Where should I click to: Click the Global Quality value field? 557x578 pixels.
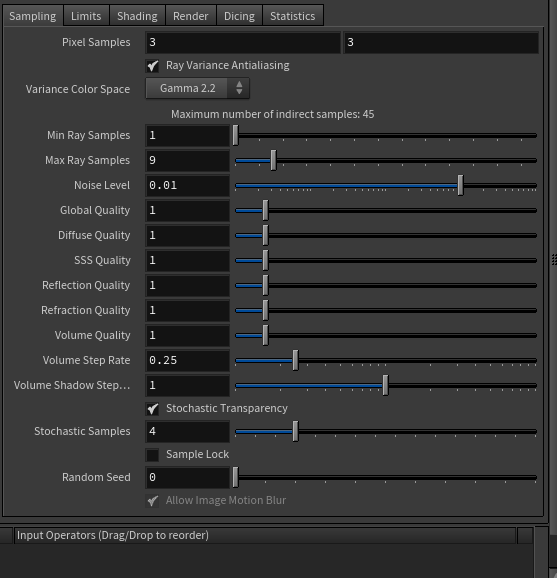coord(188,210)
